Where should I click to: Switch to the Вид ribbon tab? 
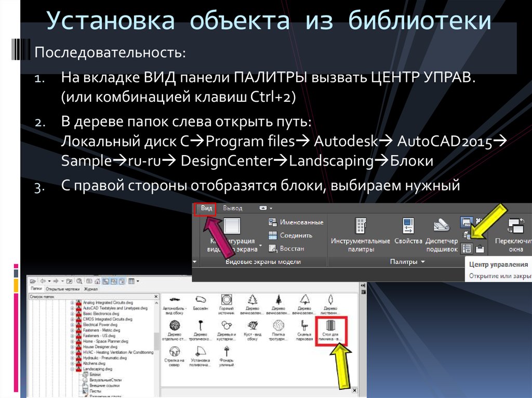[x=206, y=208]
